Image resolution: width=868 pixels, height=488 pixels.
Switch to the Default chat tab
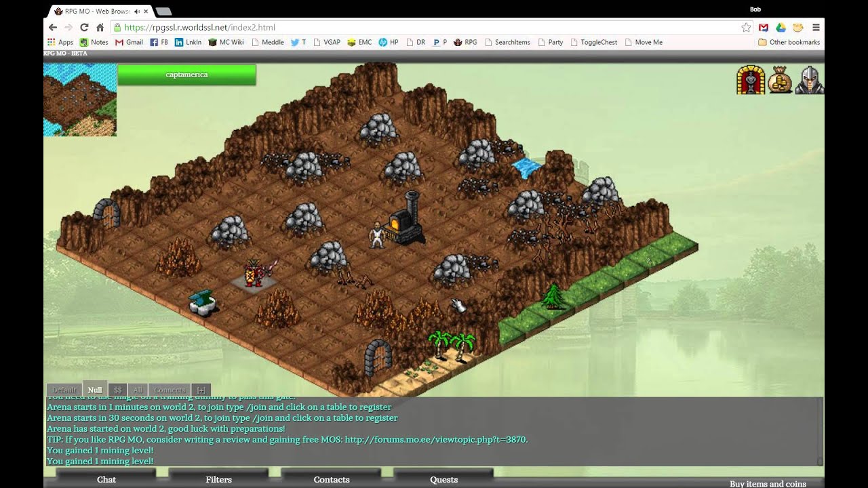64,390
